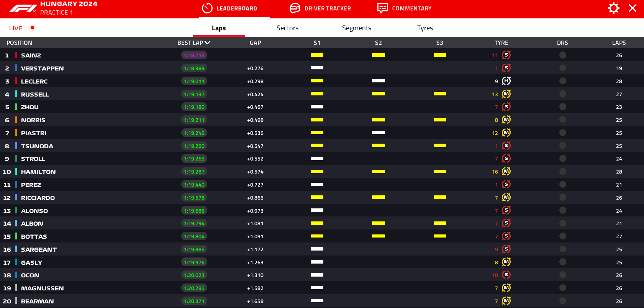Click the LAPS column header
The image size is (644, 308).
(x=619, y=43)
